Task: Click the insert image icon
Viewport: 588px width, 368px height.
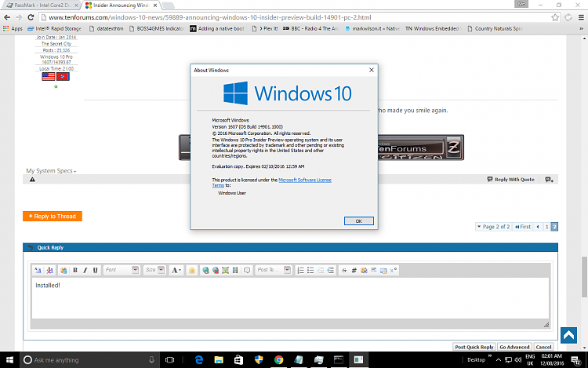Action: click(x=225, y=270)
